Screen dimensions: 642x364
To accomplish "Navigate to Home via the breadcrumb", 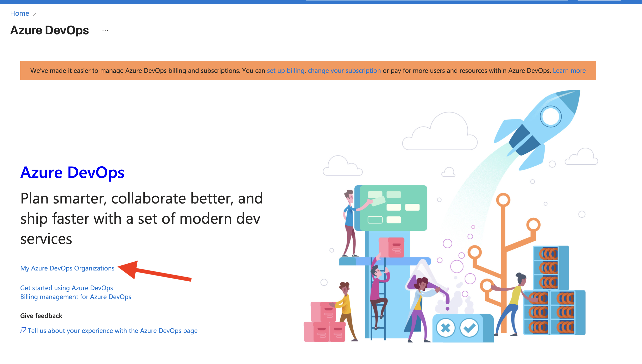I will [x=19, y=13].
